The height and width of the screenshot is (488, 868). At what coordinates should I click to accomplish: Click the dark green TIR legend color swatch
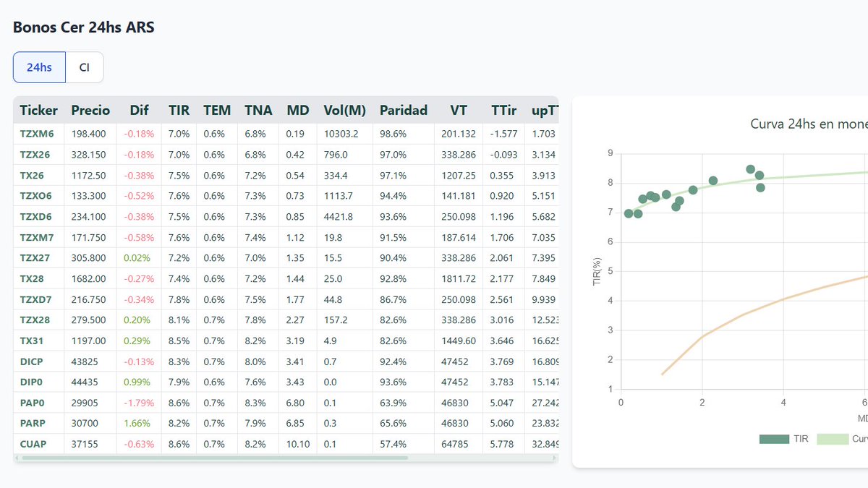coord(775,439)
